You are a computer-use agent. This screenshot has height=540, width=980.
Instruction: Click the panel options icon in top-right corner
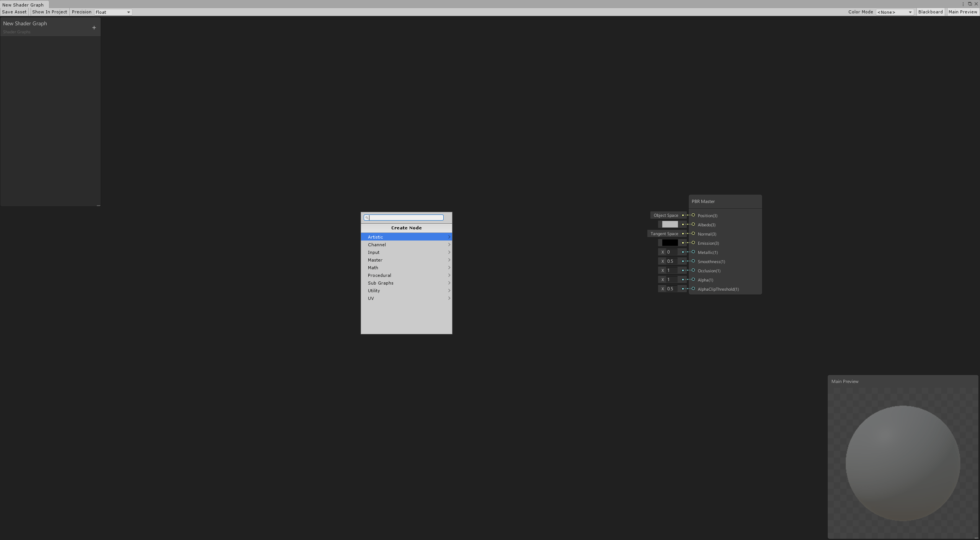click(x=964, y=4)
